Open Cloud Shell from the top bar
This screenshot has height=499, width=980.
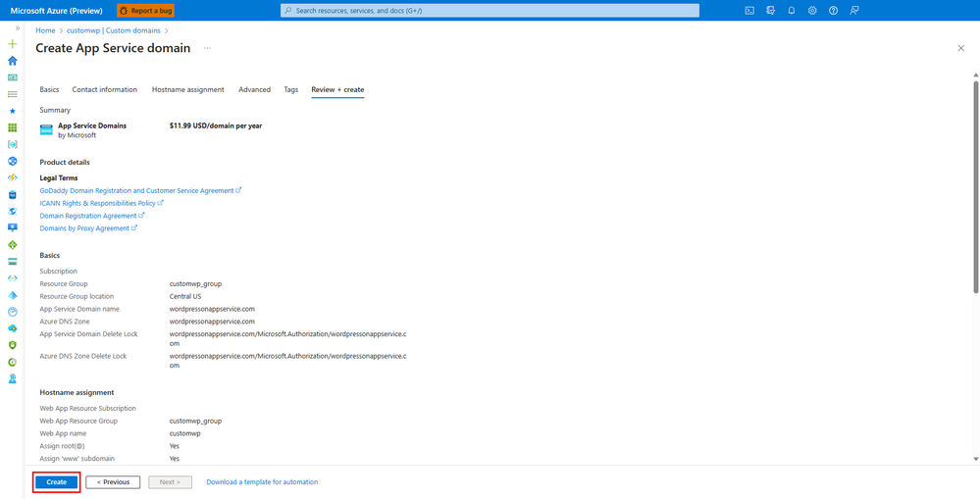coord(749,11)
